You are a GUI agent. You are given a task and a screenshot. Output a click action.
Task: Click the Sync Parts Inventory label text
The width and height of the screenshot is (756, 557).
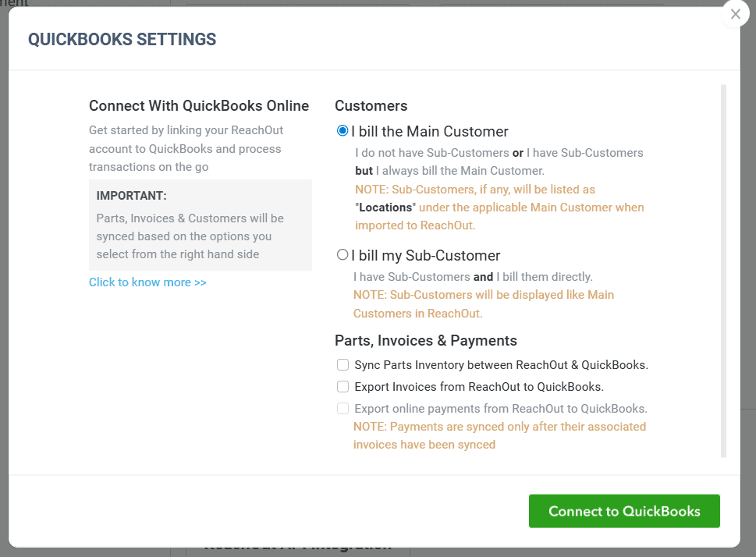tap(501, 365)
